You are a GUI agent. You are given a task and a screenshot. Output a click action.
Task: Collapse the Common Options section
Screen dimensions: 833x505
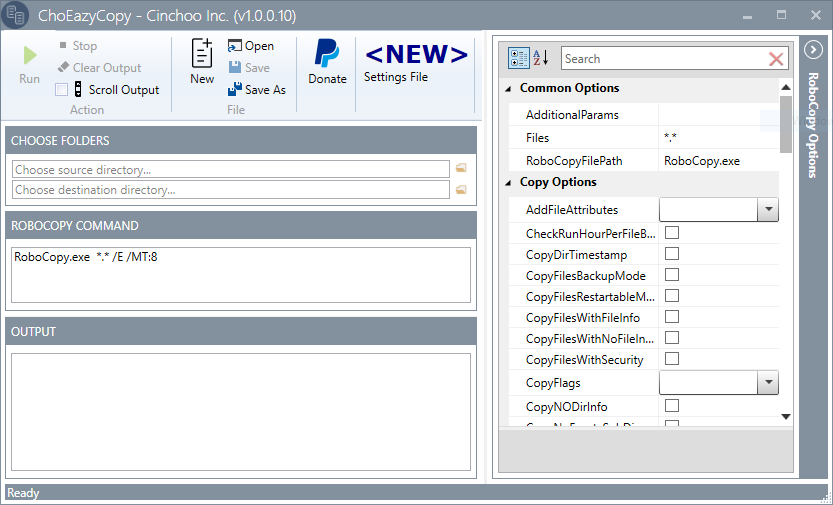click(x=508, y=89)
